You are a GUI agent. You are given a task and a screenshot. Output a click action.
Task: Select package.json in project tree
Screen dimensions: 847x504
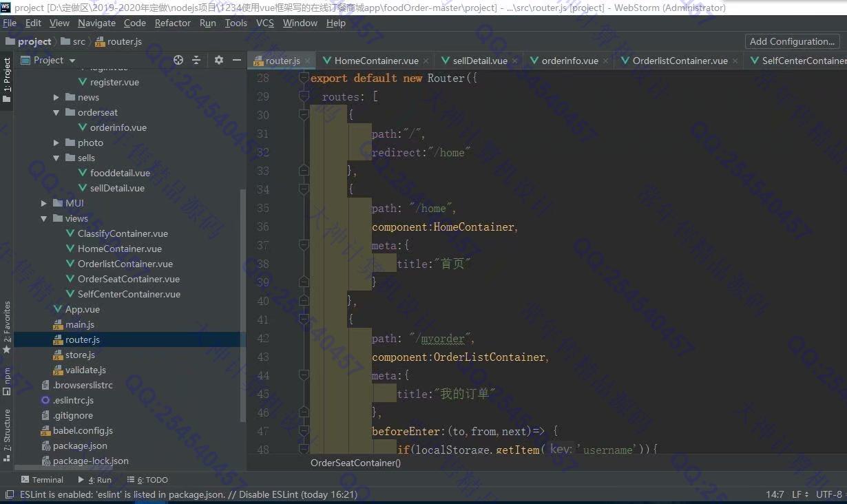tap(80, 445)
